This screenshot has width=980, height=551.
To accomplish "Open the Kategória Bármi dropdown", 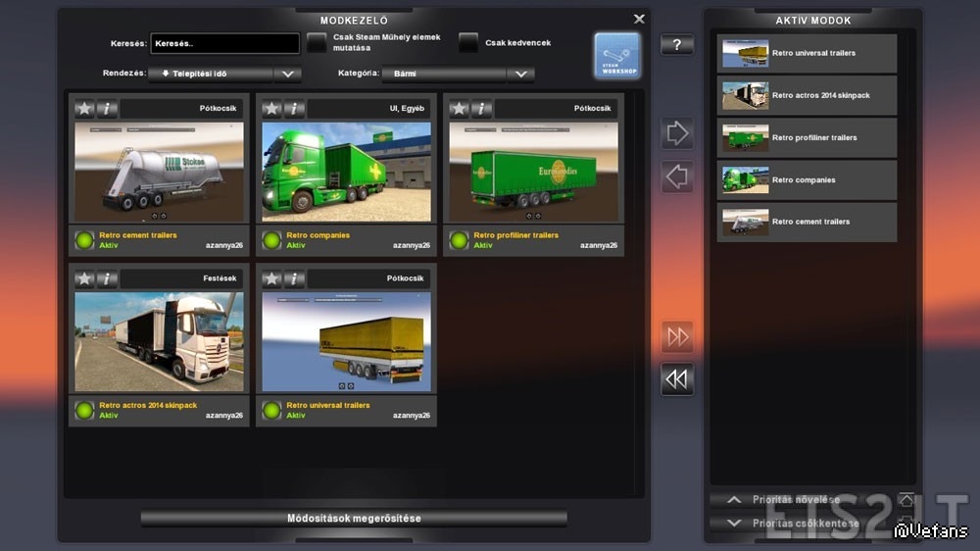I will tap(458, 74).
